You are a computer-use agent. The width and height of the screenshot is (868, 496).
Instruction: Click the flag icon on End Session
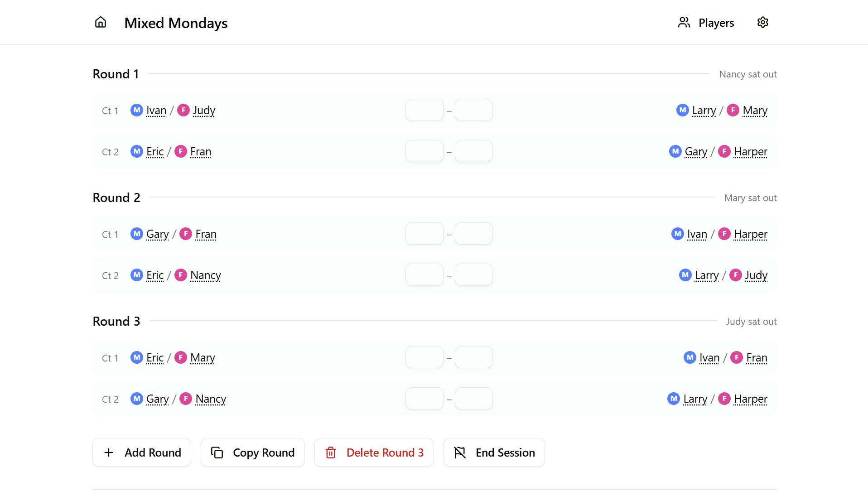pyautogui.click(x=460, y=453)
